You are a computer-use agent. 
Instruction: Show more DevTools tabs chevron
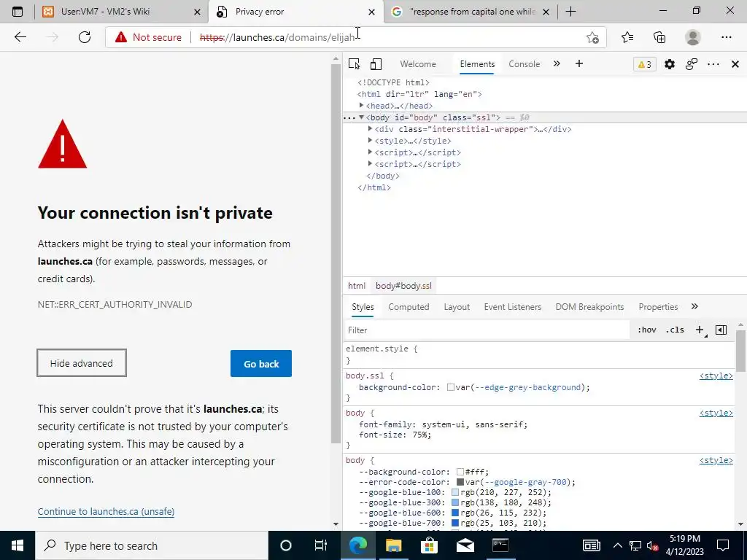tap(557, 64)
